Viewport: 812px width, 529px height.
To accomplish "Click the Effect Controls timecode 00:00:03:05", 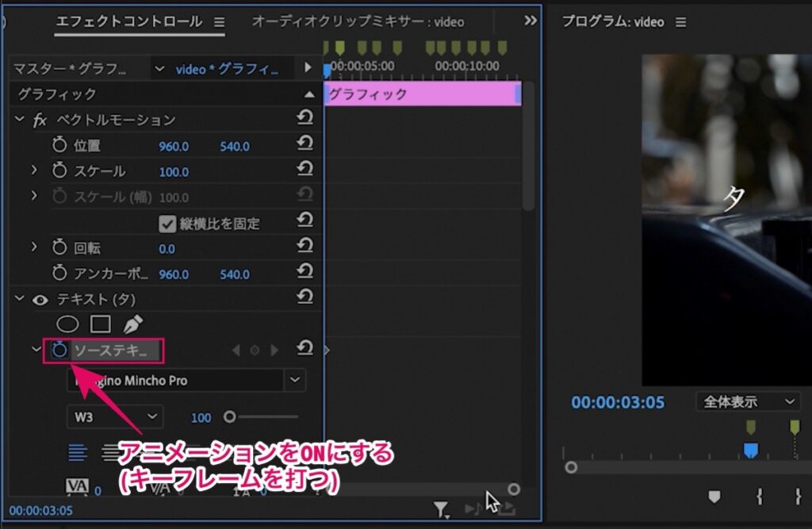I will click(41, 511).
